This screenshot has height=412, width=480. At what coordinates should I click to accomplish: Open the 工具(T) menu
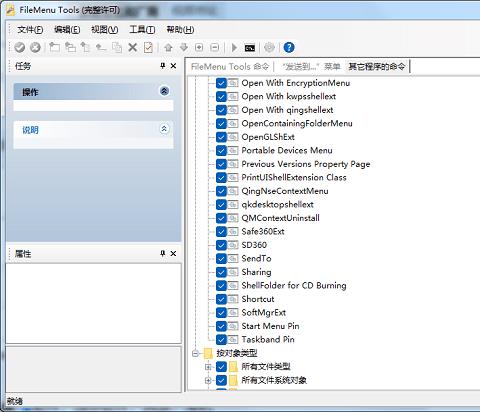(x=142, y=30)
